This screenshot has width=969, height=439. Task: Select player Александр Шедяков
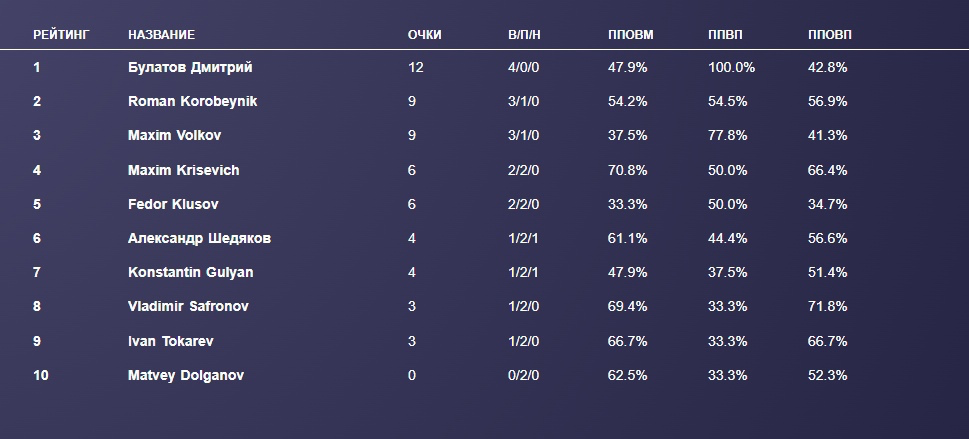pos(199,239)
